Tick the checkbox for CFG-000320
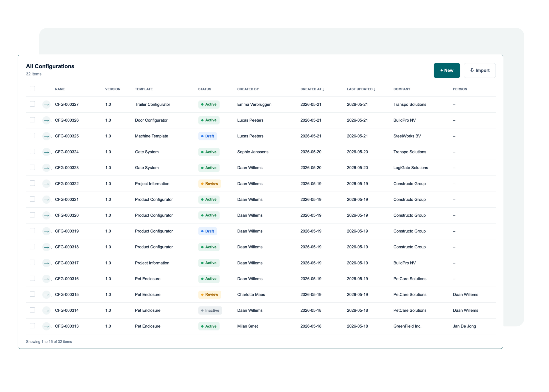This screenshot has width=549, height=392. (32, 215)
